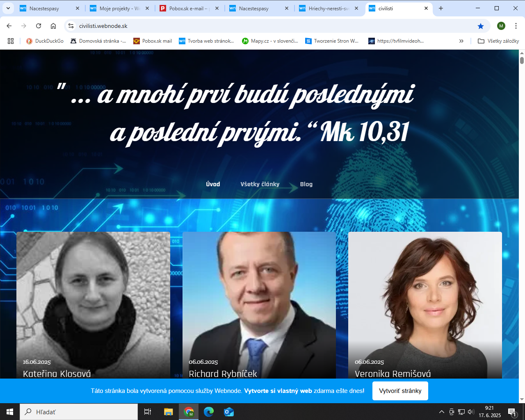This screenshot has width=525, height=420.
Task: Open the notification center icon
Action: pyautogui.click(x=512, y=412)
